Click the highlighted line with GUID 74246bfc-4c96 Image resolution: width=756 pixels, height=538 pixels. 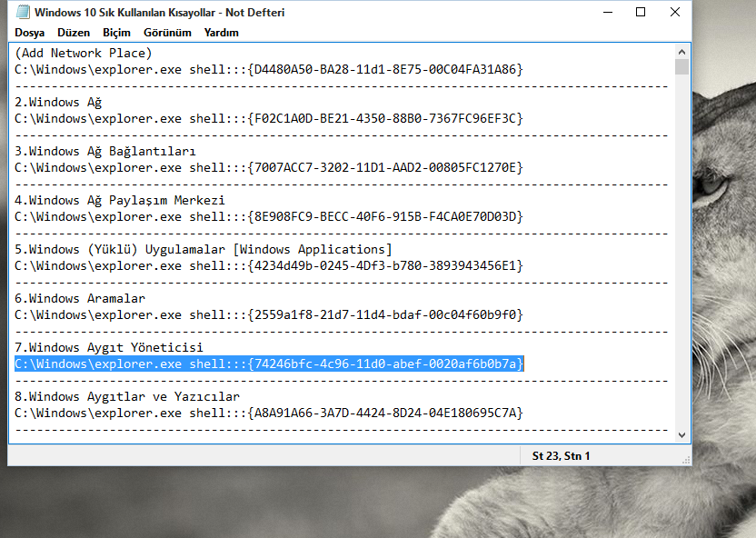pyautogui.click(x=269, y=364)
